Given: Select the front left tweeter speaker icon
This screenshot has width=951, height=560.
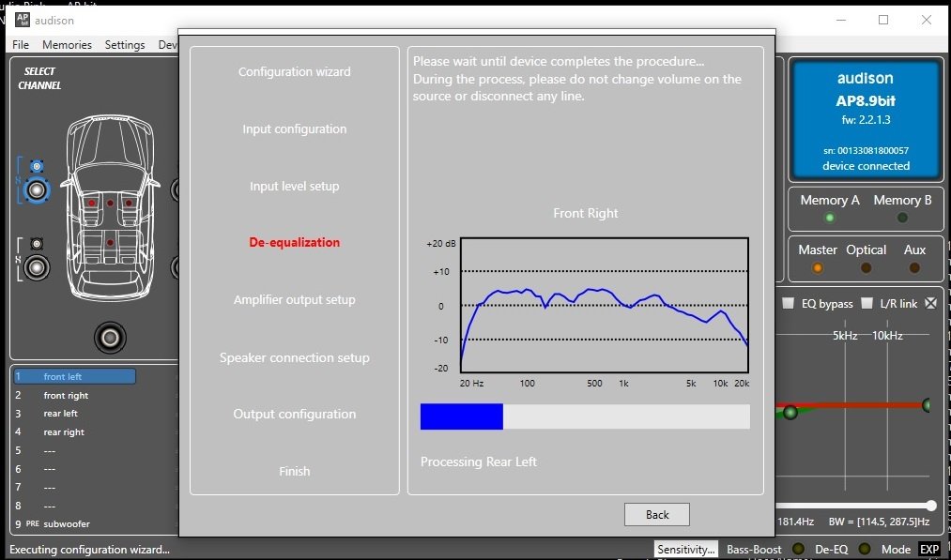Looking at the screenshot, I should (37, 166).
